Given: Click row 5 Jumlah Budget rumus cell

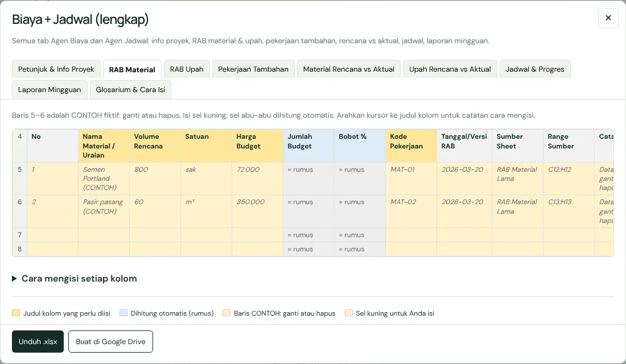Looking at the screenshot, I should (x=308, y=179).
